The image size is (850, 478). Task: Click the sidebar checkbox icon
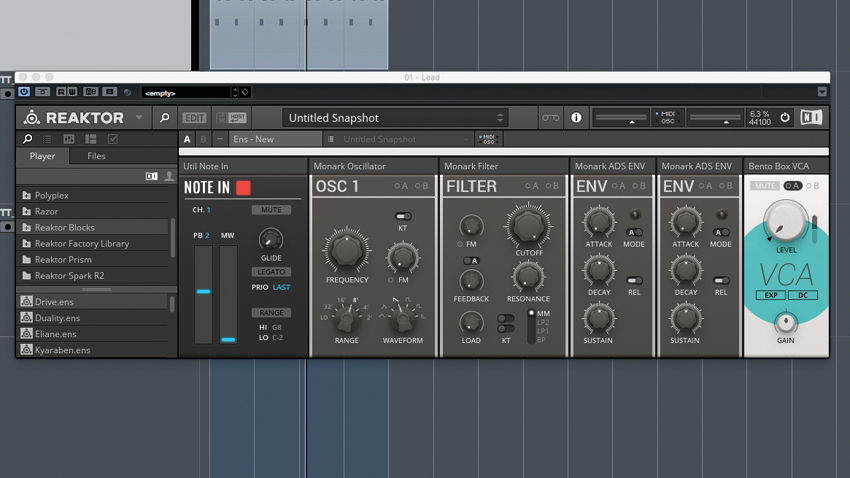click(x=113, y=139)
